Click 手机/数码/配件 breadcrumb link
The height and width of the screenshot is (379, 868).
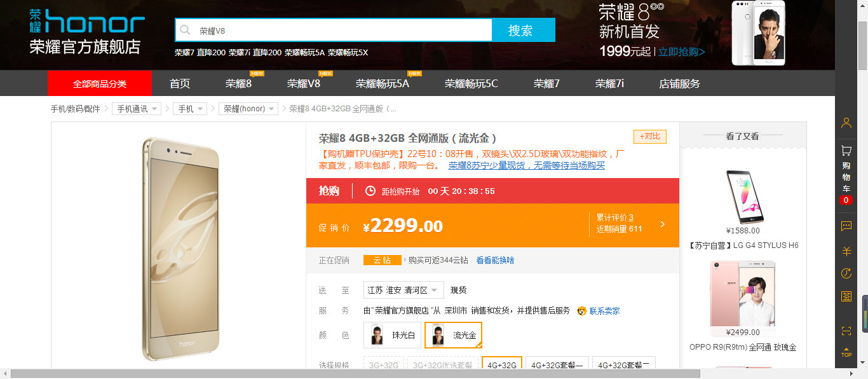tap(76, 109)
